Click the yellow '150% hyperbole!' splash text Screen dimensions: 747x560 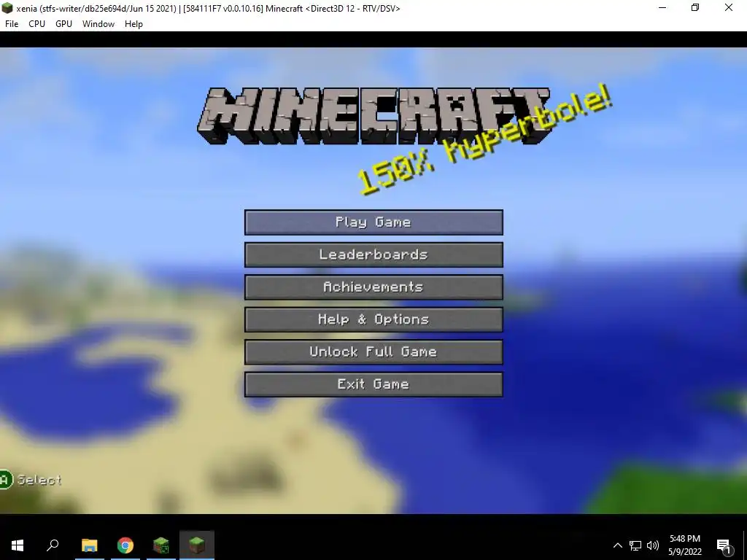tap(484, 139)
